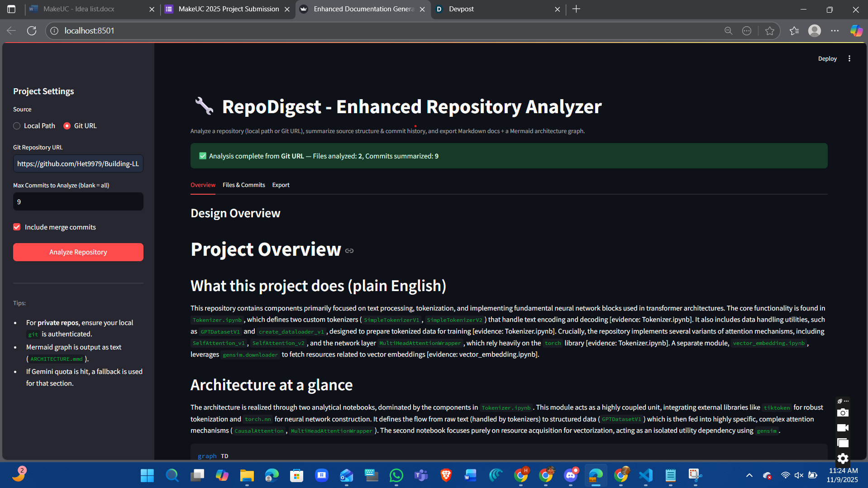Refresh the localhost page
Screen dimensions: 868x488
pos(32,31)
